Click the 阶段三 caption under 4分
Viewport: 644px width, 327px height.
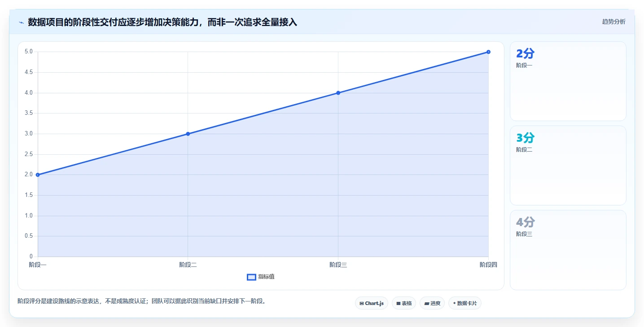tap(524, 234)
